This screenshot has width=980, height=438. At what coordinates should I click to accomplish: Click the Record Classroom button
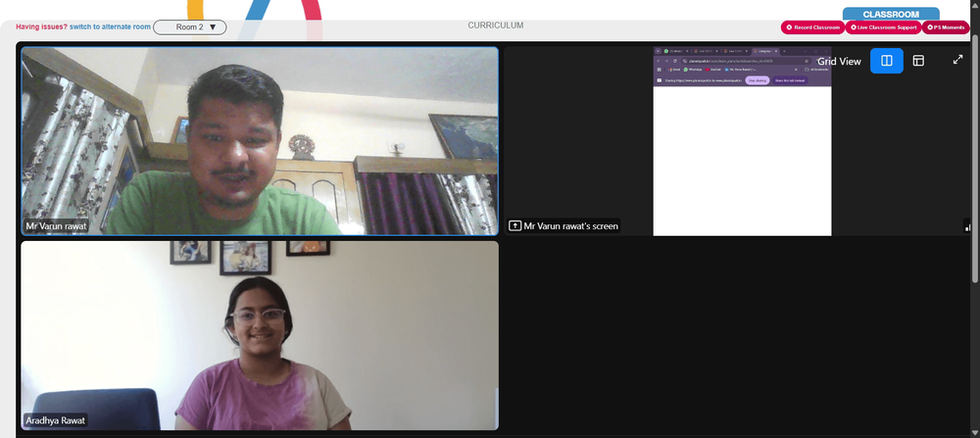812,27
